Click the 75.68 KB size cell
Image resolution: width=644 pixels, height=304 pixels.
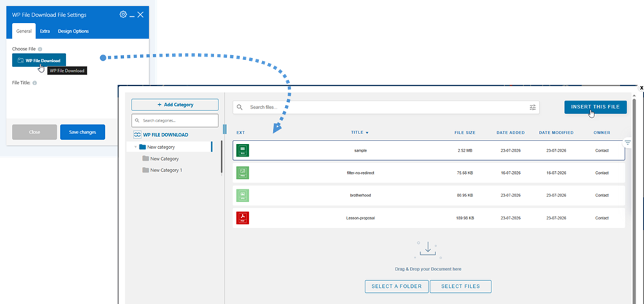click(x=465, y=173)
